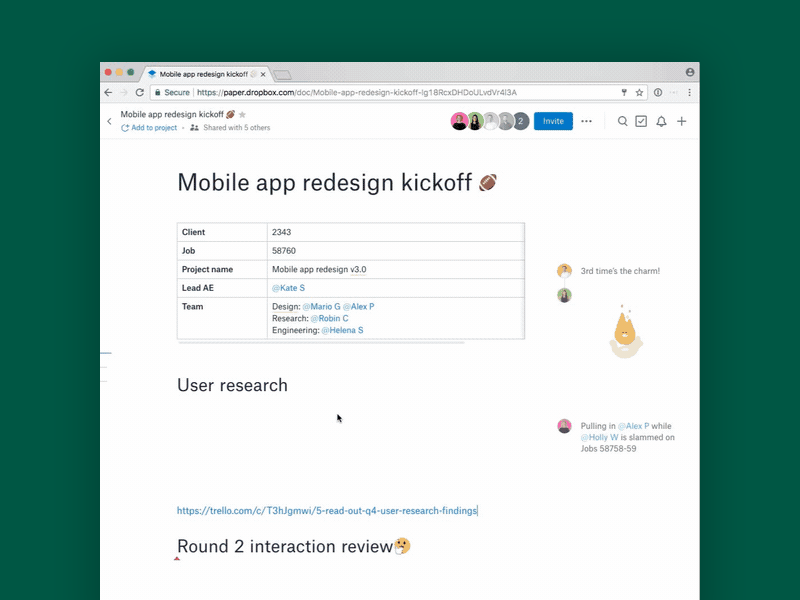Open search with the magnifier icon
Viewport: 800px width, 600px height.
pyautogui.click(x=622, y=121)
